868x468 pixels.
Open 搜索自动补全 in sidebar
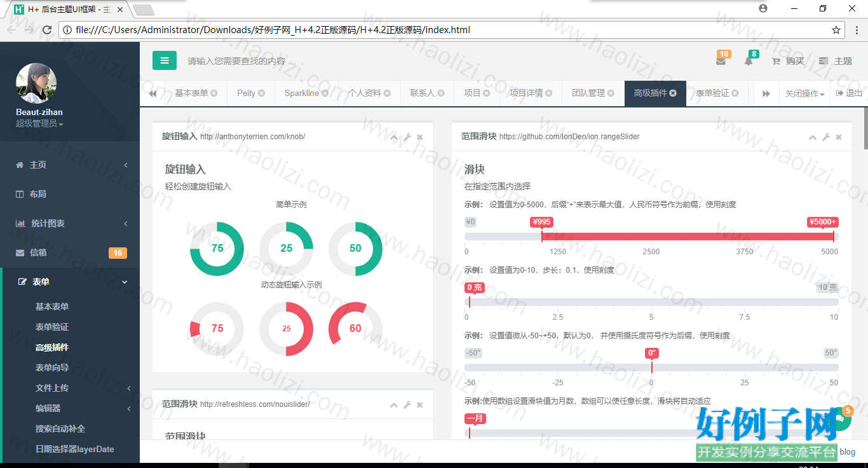click(x=60, y=429)
